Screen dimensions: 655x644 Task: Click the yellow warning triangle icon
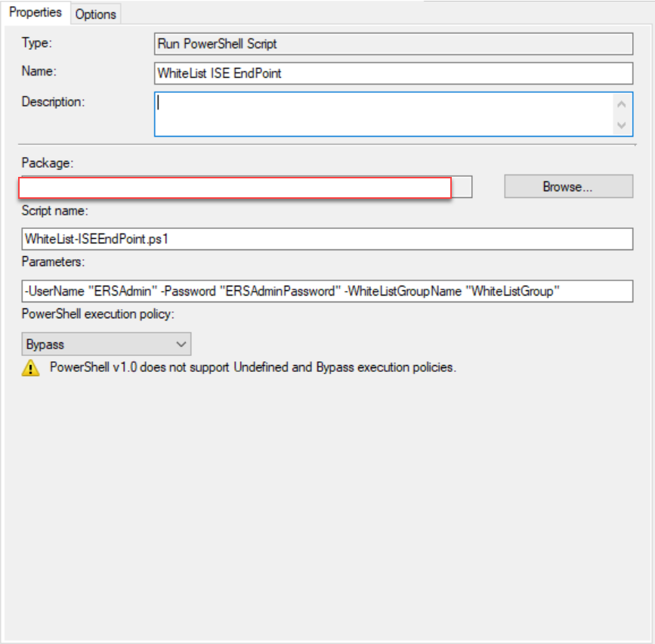[x=30, y=368]
